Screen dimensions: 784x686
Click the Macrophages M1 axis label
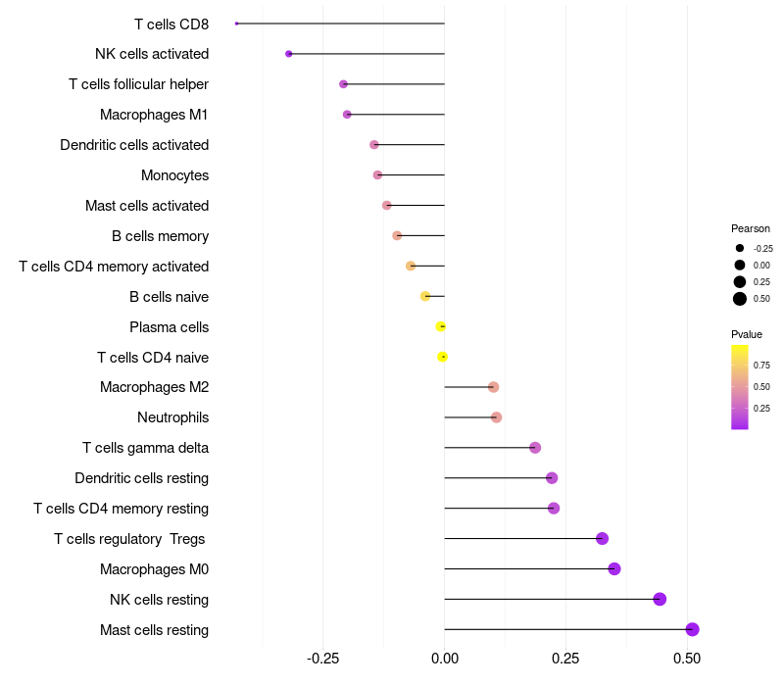pos(154,115)
